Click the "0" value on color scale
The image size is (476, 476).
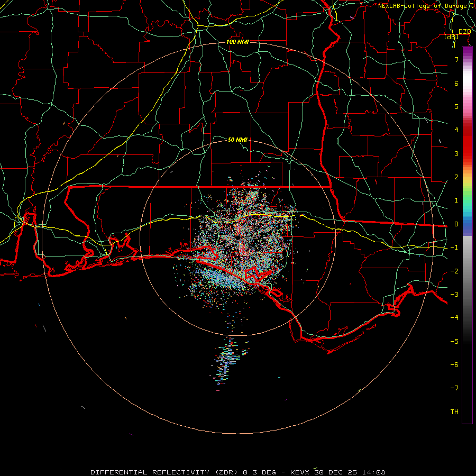pyautogui.click(x=456, y=224)
